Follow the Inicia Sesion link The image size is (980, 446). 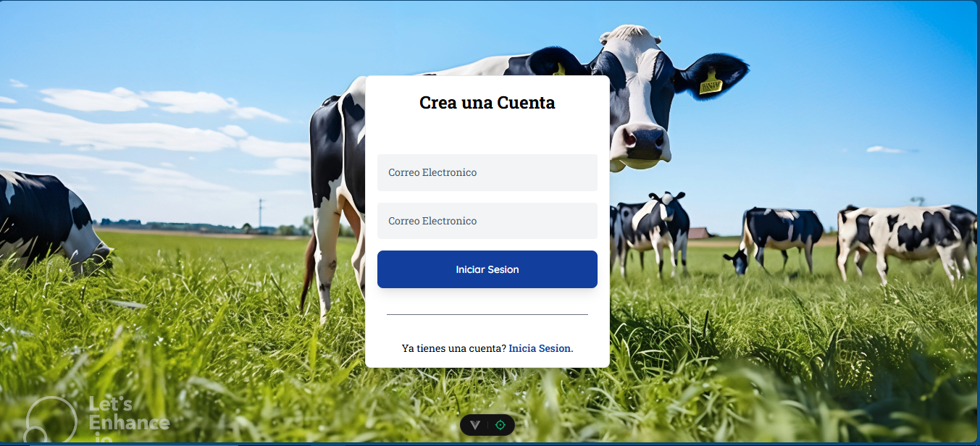coord(540,348)
